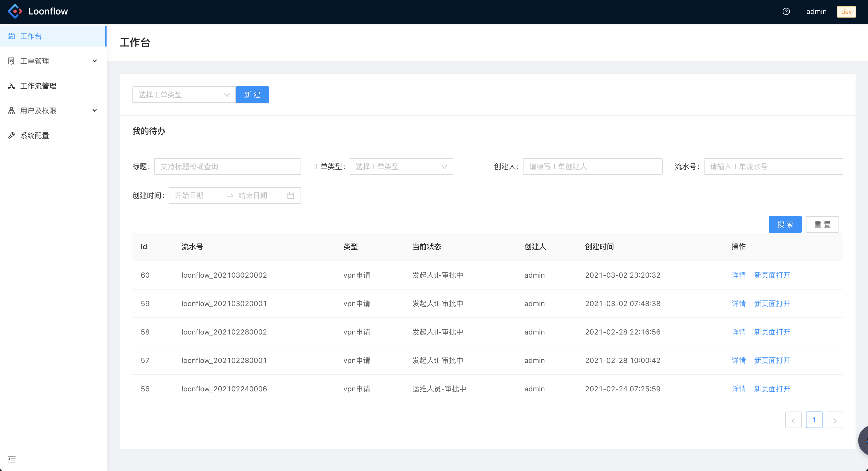This screenshot has height=471, width=868.
Task: Click the users and permissions sidebar icon
Action: [11, 111]
